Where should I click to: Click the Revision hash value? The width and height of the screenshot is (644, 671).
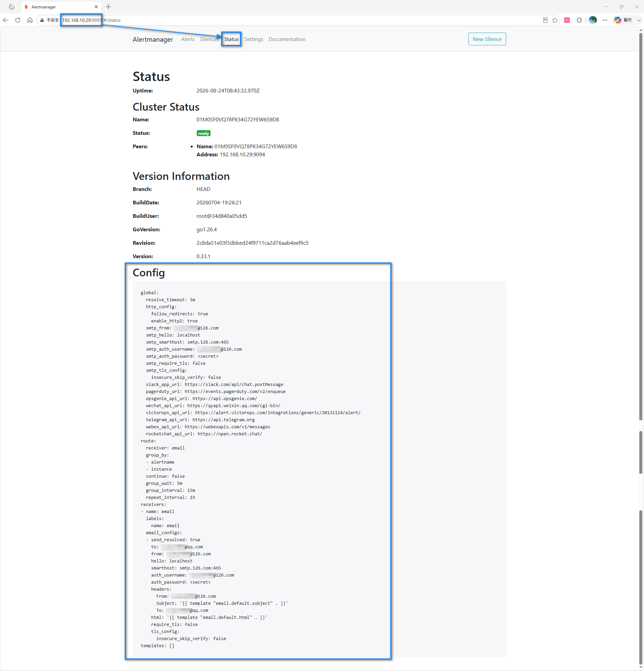pos(253,243)
